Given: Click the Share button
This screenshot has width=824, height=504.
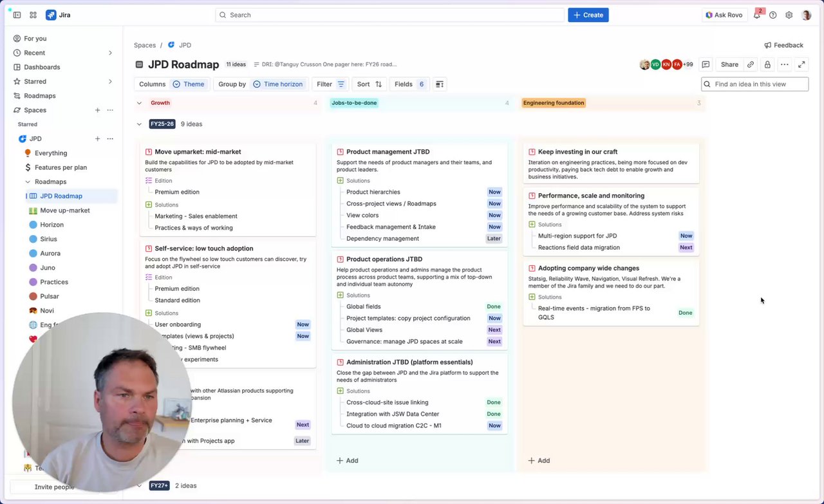Looking at the screenshot, I should [x=729, y=64].
